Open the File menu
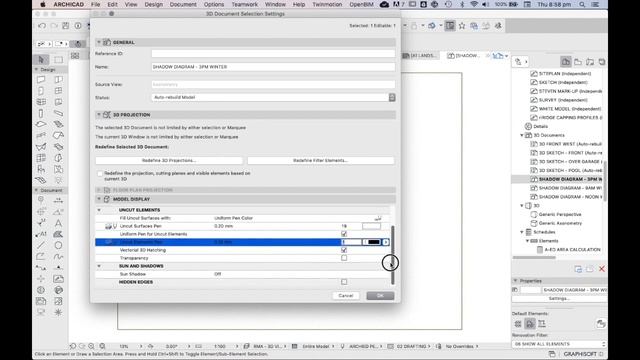Image resolution: width=640 pixels, height=360 pixels. (x=96, y=4)
